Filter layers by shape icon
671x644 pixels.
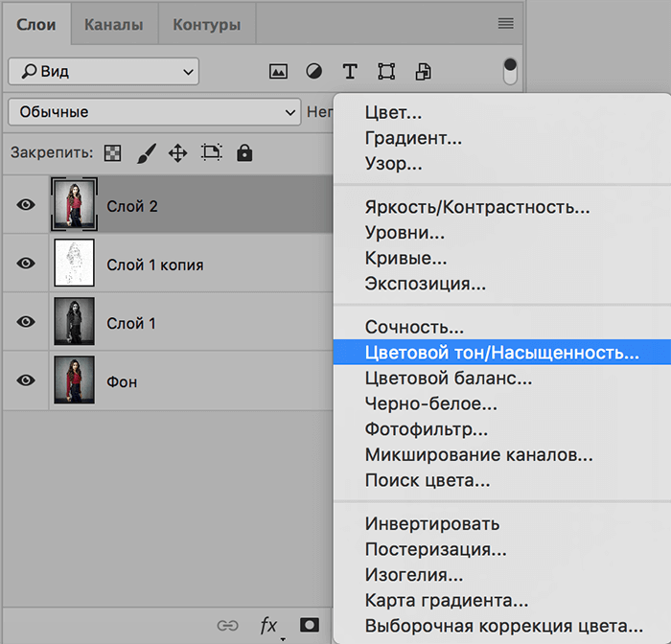pos(386,72)
